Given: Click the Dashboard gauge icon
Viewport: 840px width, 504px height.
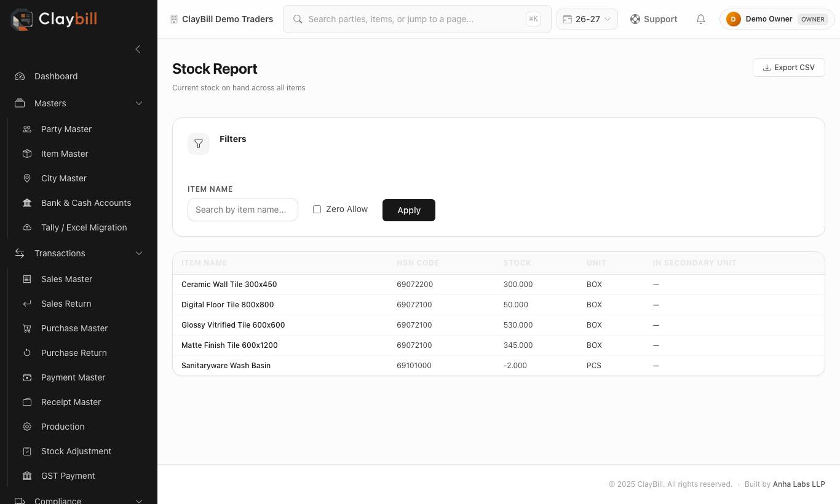Looking at the screenshot, I should (20, 76).
